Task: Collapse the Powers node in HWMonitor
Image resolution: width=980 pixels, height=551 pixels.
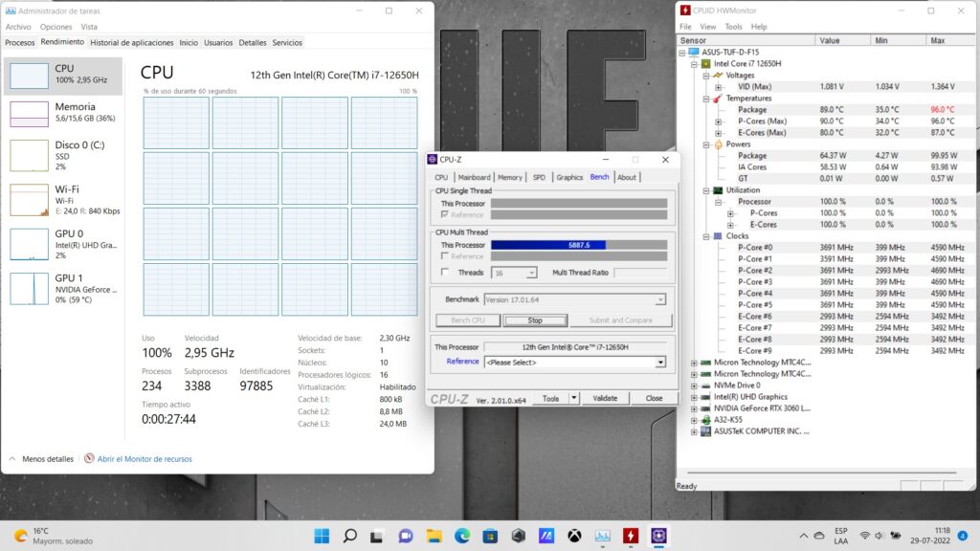Action: pos(706,145)
